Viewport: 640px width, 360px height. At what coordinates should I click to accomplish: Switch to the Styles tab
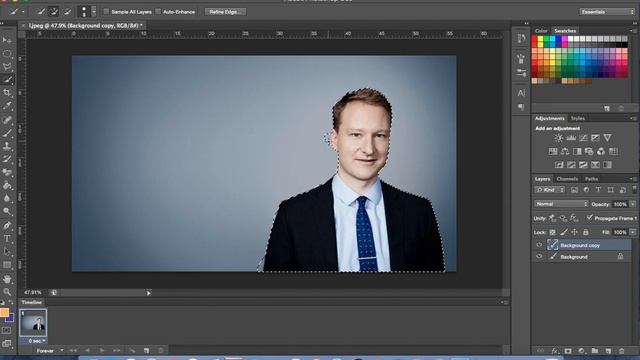578,118
